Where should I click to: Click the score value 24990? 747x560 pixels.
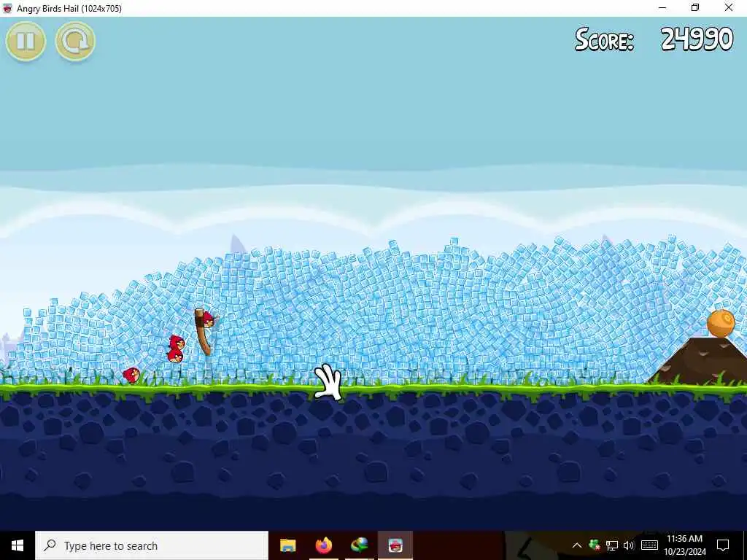click(x=697, y=39)
